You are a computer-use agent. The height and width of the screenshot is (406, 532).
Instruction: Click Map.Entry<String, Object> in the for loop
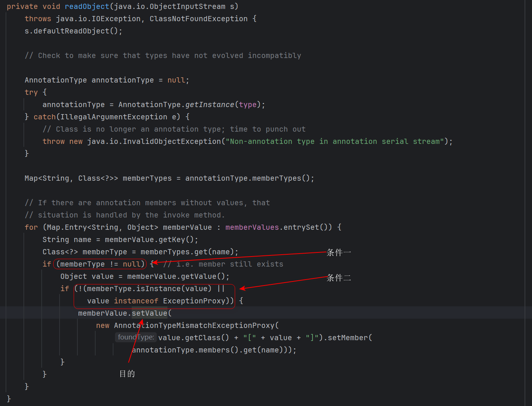(103, 227)
